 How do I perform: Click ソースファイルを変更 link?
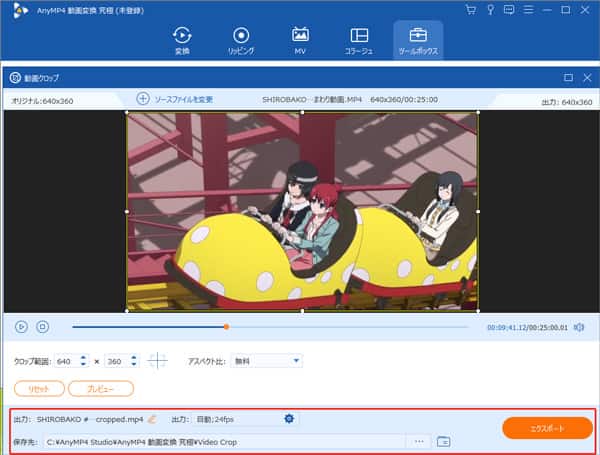click(184, 99)
